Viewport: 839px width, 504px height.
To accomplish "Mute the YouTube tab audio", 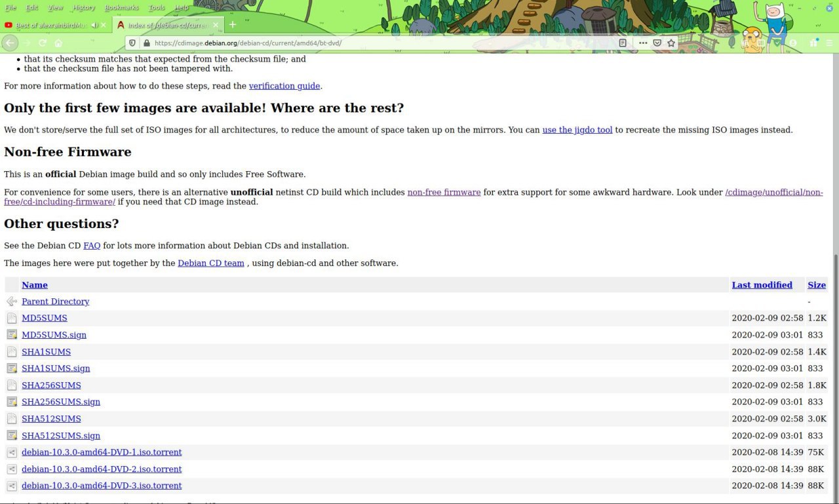I will pos(95,25).
